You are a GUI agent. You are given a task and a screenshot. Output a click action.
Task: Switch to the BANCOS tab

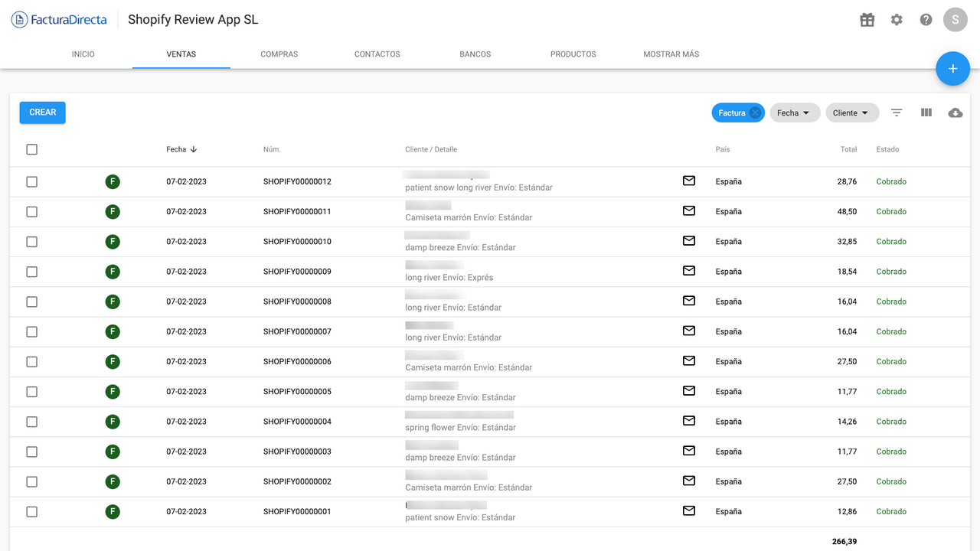tap(475, 54)
